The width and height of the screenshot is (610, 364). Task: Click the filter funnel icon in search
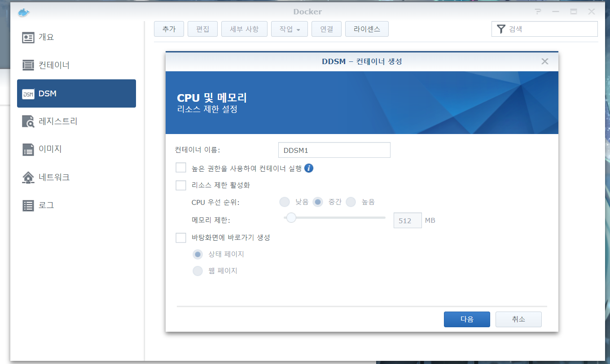pos(501,30)
